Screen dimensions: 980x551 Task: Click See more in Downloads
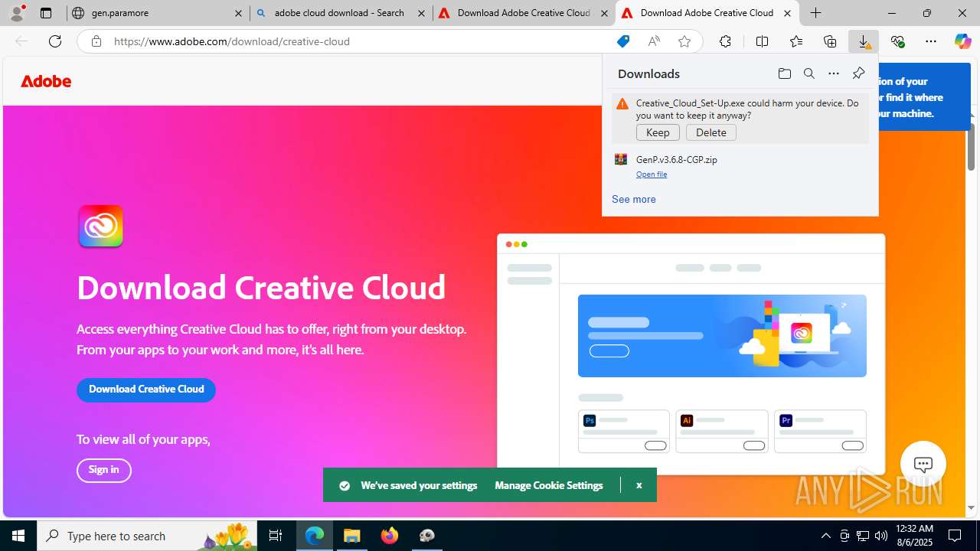tap(634, 199)
